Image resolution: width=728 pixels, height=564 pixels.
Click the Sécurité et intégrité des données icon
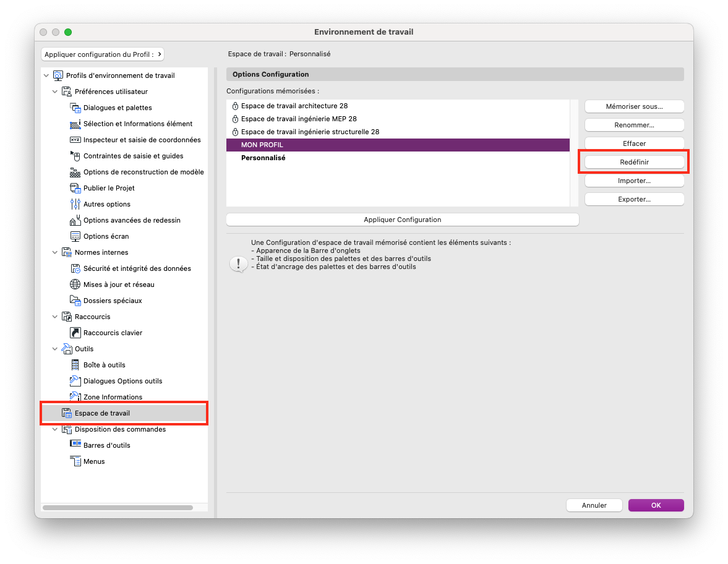[75, 269]
